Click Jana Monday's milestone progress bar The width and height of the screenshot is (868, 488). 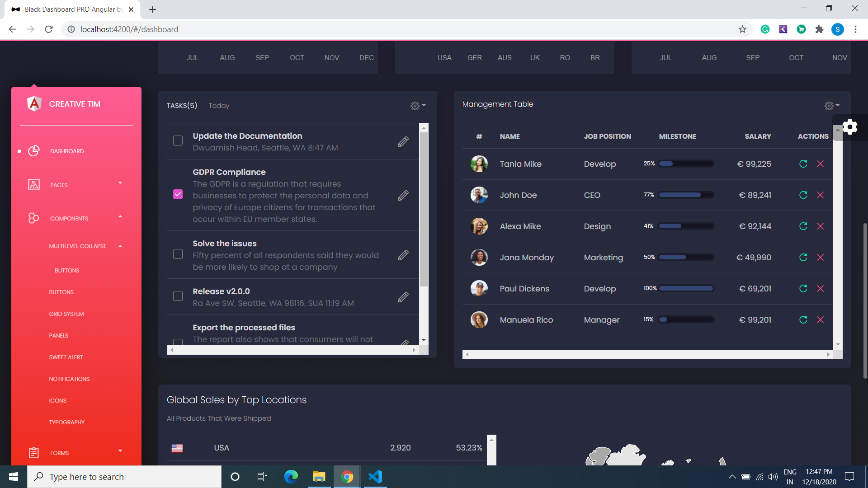686,257
